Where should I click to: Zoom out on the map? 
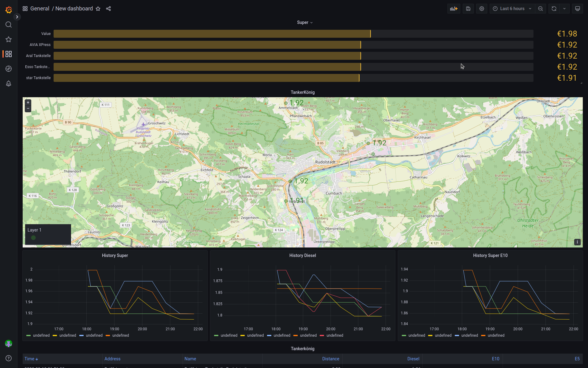[28, 109]
